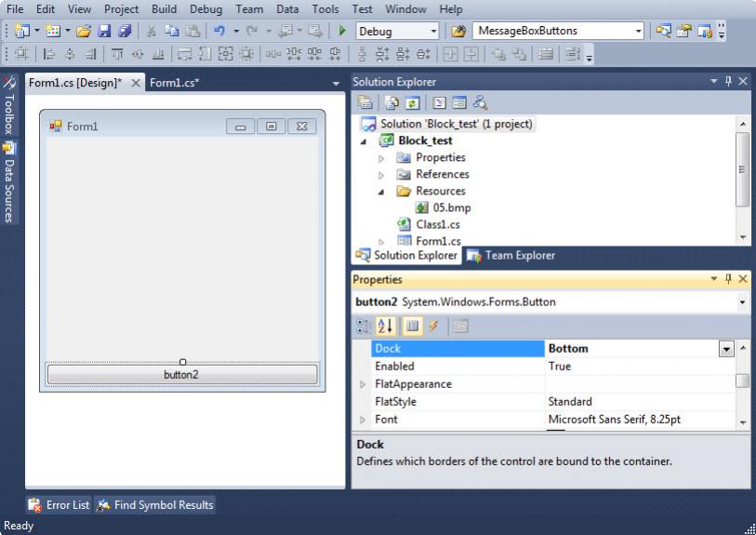Switch to the Form1.cs* code tab
Viewport: 756px width, 535px height.
point(175,83)
